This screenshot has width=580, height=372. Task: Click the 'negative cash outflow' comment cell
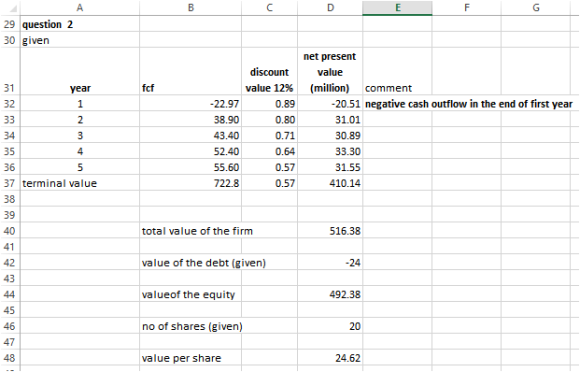point(469,104)
